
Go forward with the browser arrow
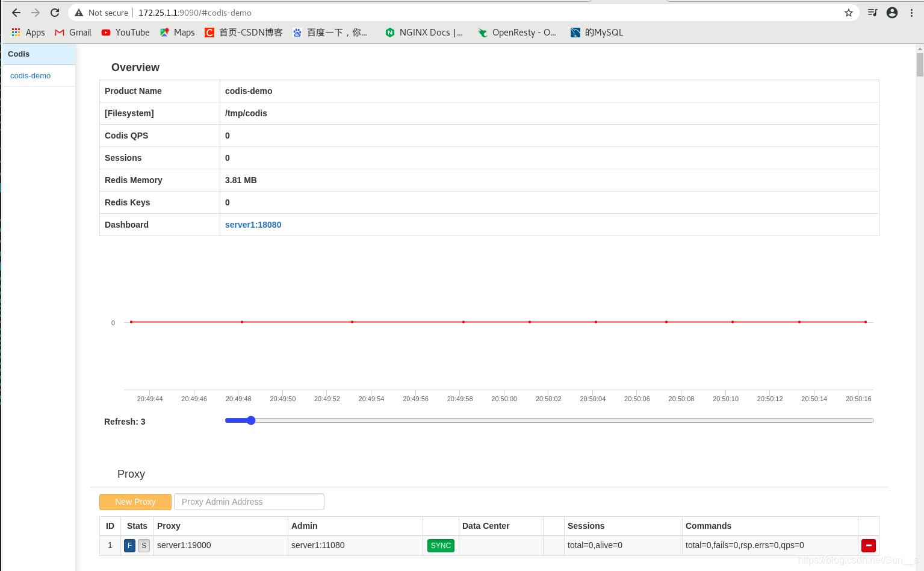[36, 13]
